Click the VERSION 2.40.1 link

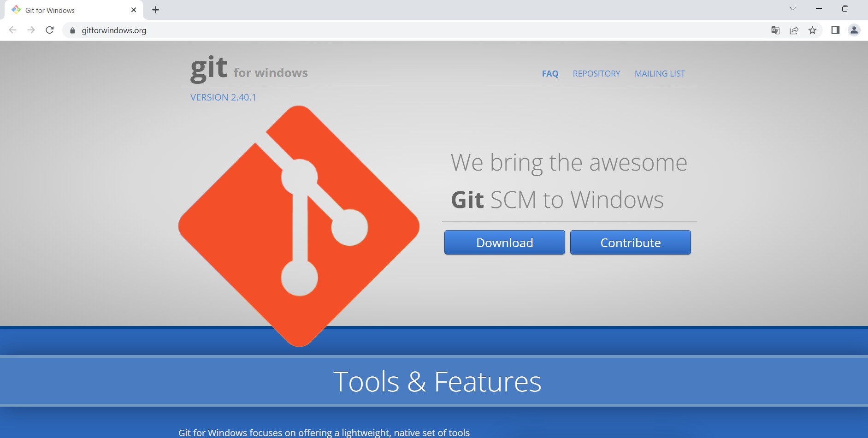[223, 97]
